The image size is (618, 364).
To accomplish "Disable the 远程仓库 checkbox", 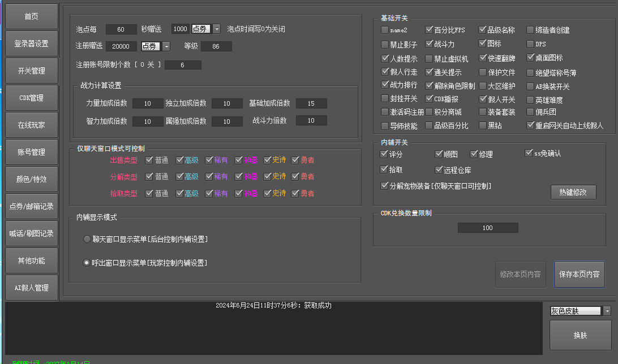I will 439,170.
